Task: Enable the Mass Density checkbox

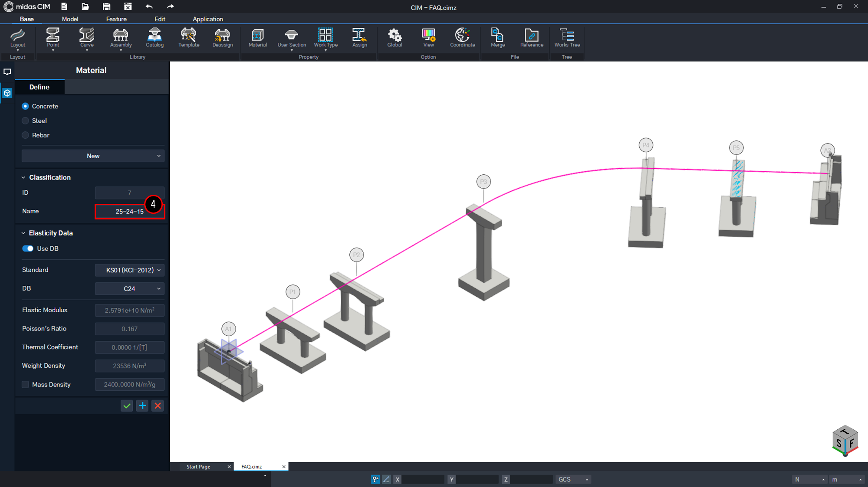Action: [25, 384]
